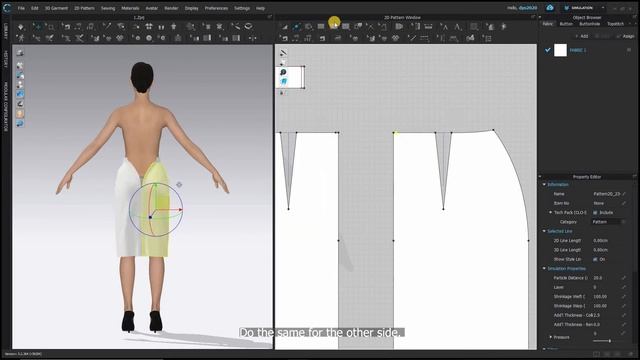
Task: Collapse the Selected Line section
Action: point(544,231)
